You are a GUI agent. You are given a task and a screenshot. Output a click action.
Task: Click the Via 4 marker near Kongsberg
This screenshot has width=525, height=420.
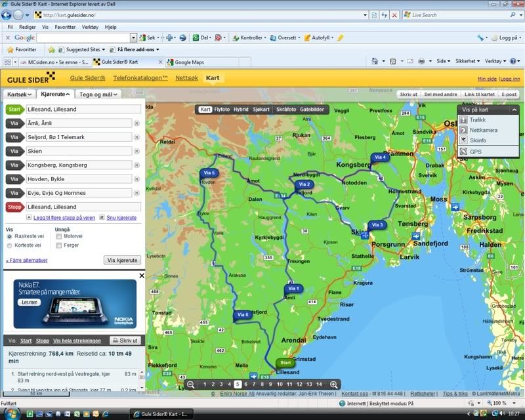pos(380,157)
